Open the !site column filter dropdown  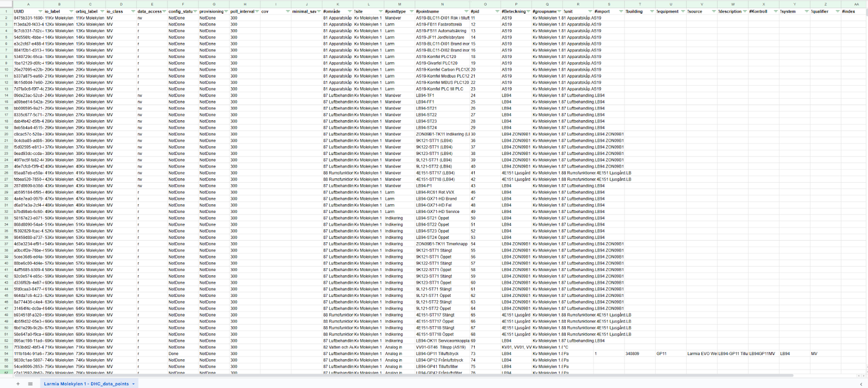click(x=380, y=11)
